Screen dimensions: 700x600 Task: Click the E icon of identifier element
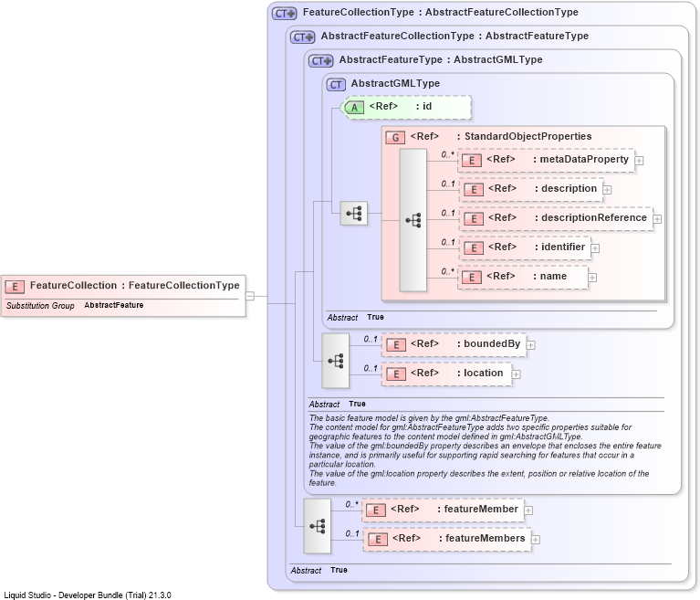(474, 248)
